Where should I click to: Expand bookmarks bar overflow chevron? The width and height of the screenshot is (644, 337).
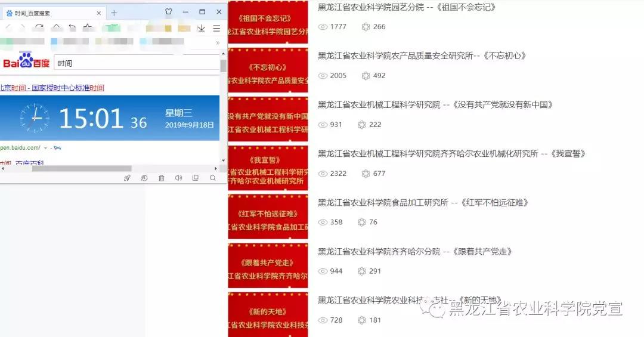pos(218,42)
